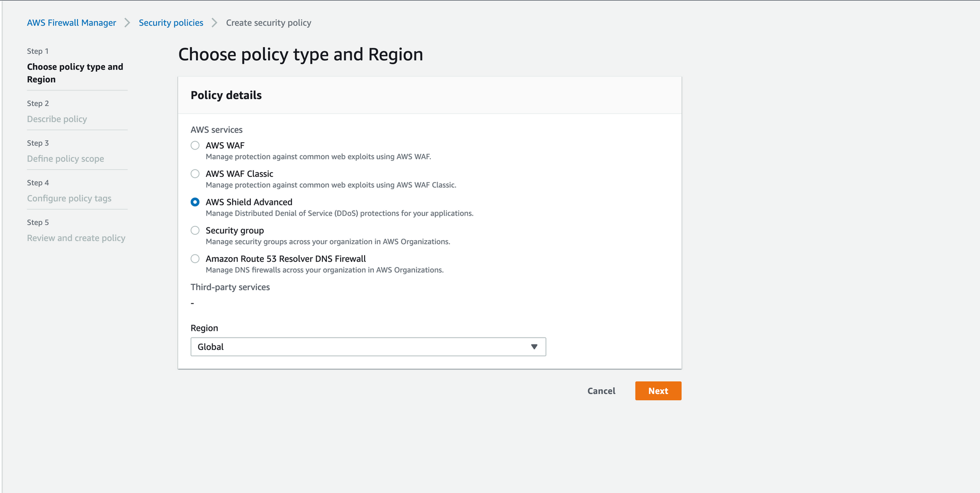Select the AWS WAF Classic radio option
The height and width of the screenshot is (493, 980).
(195, 174)
